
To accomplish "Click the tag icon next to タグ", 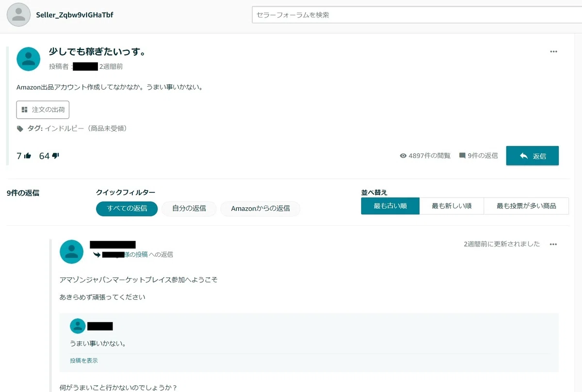I will click(20, 129).
